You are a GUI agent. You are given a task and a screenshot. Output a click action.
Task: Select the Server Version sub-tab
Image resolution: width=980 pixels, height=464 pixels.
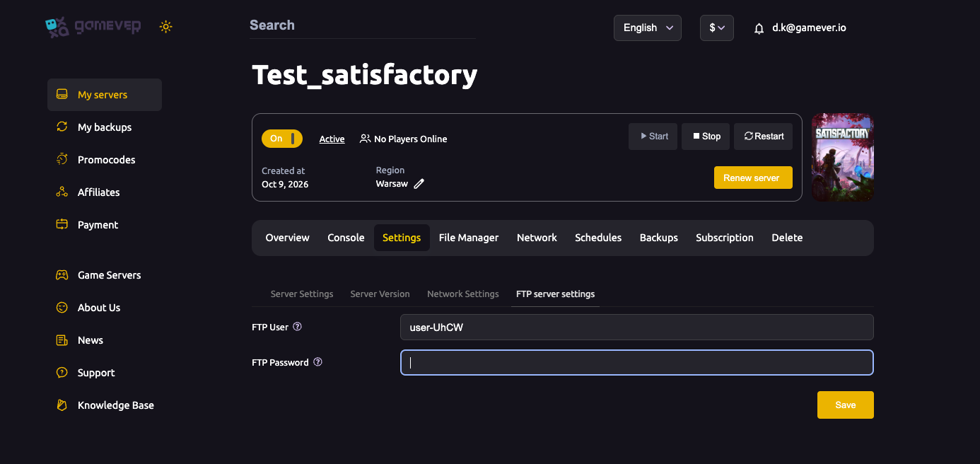380,294
